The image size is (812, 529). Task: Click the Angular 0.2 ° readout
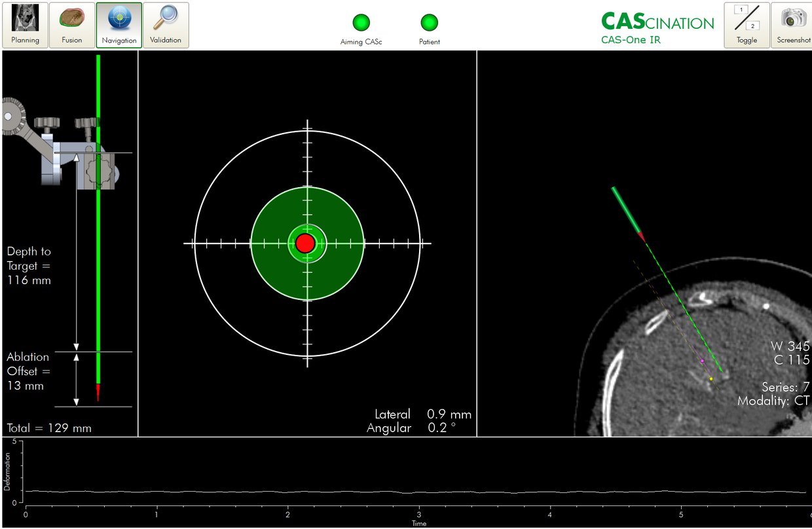point(411,428)
